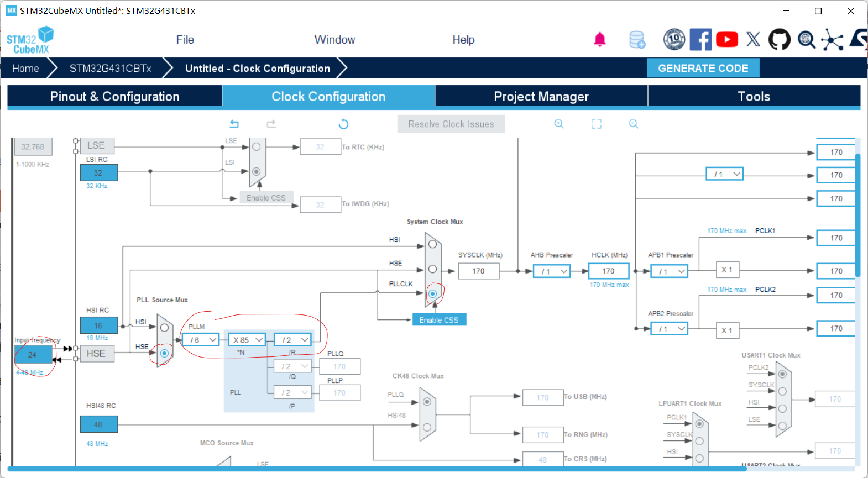Click the GENERATE CODE button

(703, 69)
